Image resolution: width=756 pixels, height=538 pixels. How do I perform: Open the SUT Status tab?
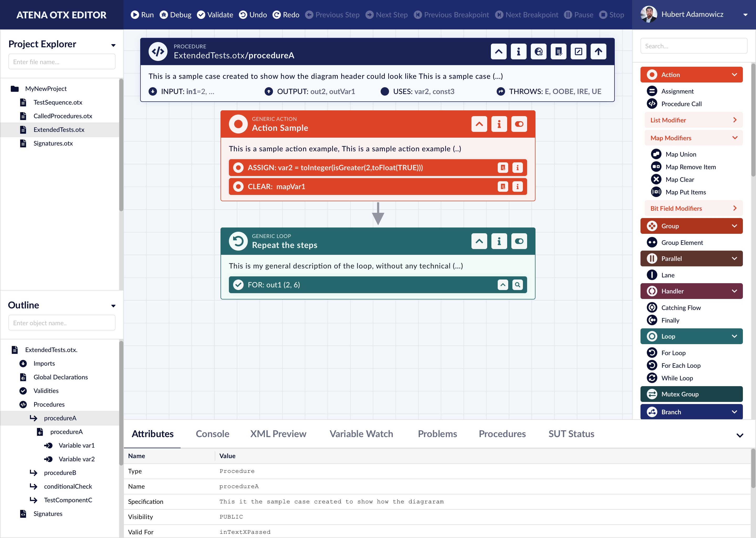pos(571,434)
